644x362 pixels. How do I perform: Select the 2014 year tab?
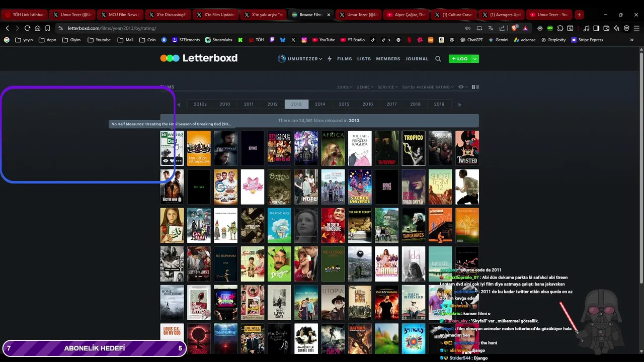(x=320, y=104)
